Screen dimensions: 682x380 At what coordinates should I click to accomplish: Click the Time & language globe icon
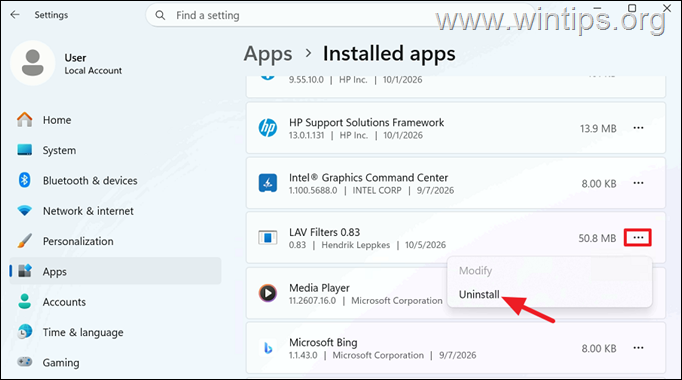(25, 332)
